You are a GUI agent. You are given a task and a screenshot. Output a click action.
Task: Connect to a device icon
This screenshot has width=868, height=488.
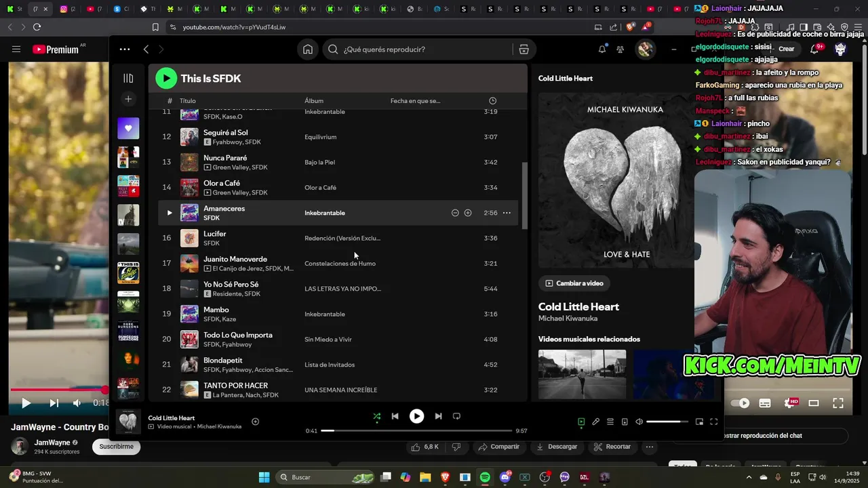click(625, 422)
